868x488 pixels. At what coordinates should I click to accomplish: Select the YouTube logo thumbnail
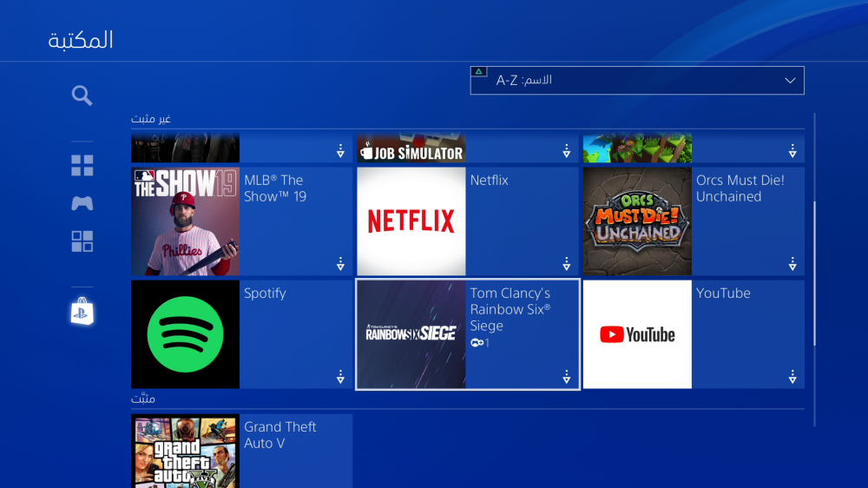tap(637, 334)
